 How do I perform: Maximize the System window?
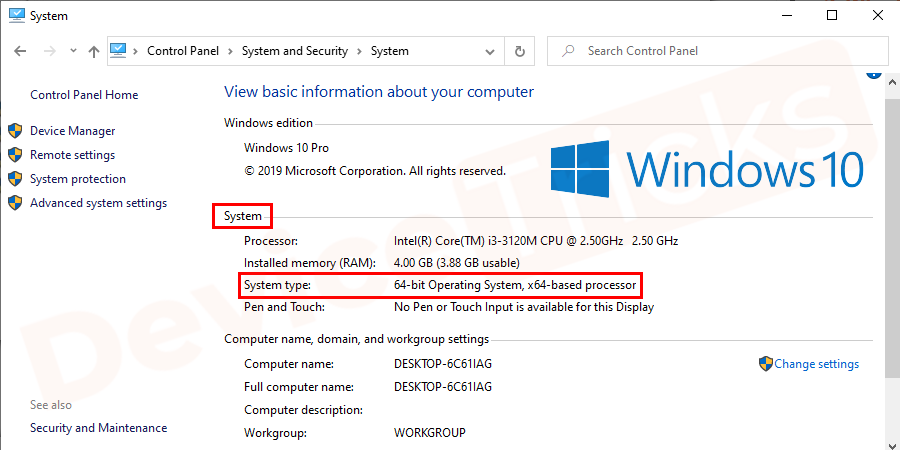point(832,15)
